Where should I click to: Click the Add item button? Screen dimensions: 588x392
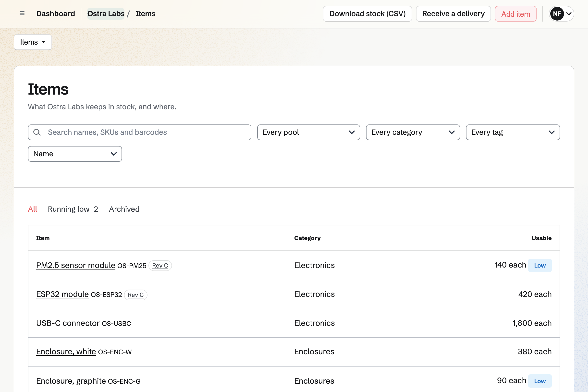[515, 14]
